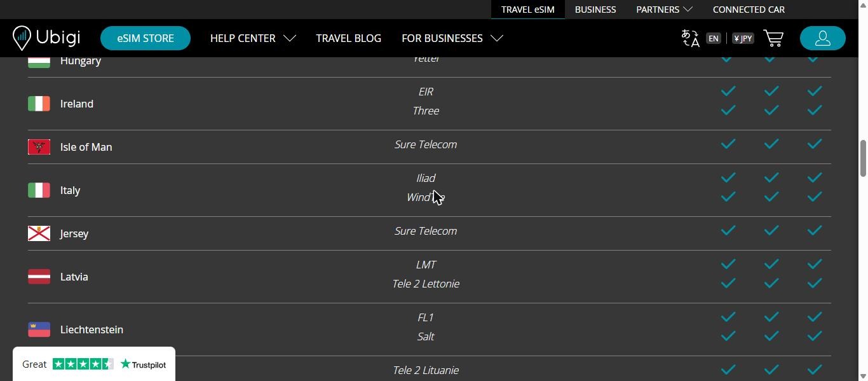Click the Ireland flag icon
The image size is (868, 381).
click(39, 104)
